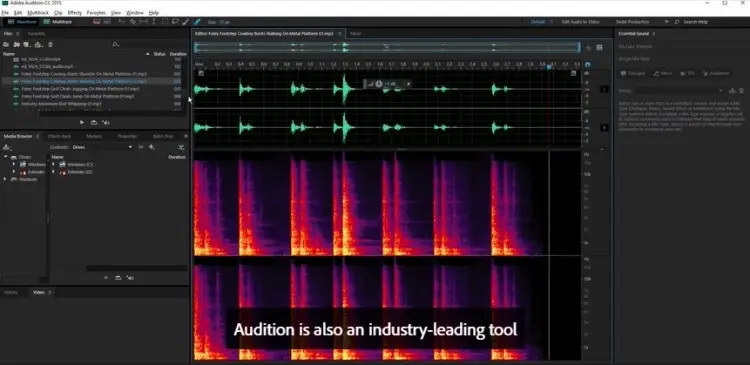Viewport: 750px width, 365px height.
Task: Toggle auto-play in Media Browser
Action: [x=131, y=278]
